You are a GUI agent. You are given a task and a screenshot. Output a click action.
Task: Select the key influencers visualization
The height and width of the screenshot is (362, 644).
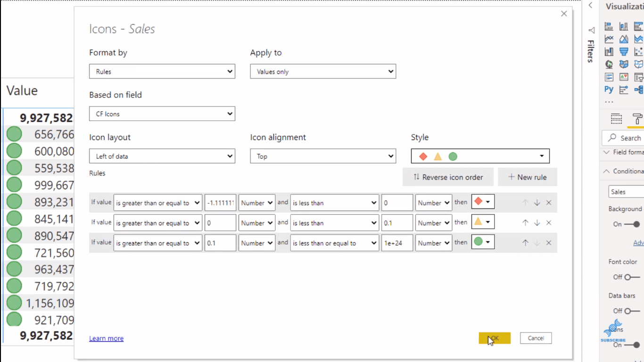pos(624,90)
